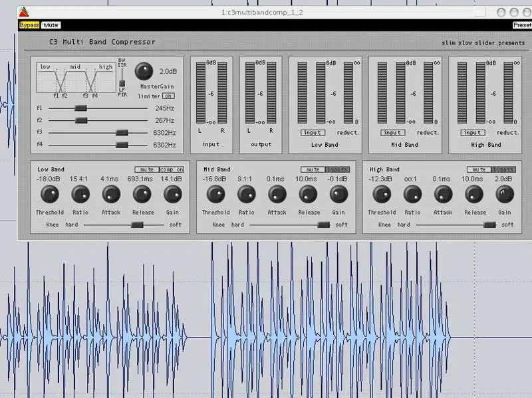Screen dimensions: 532x398
Task: Click the Mid Band Knee slider handle
Action: click(x=323, y=225)
